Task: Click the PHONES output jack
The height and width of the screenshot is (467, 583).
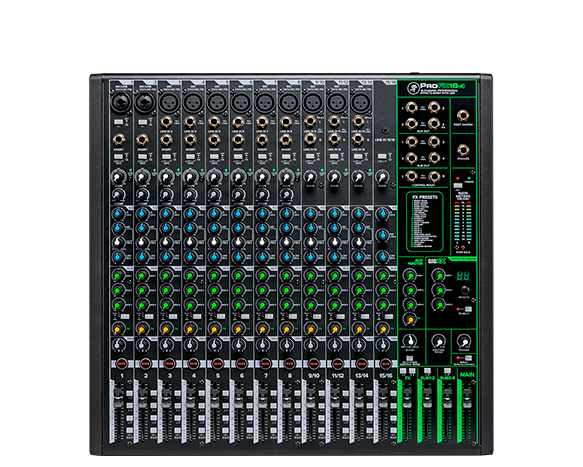Action: 463,150
